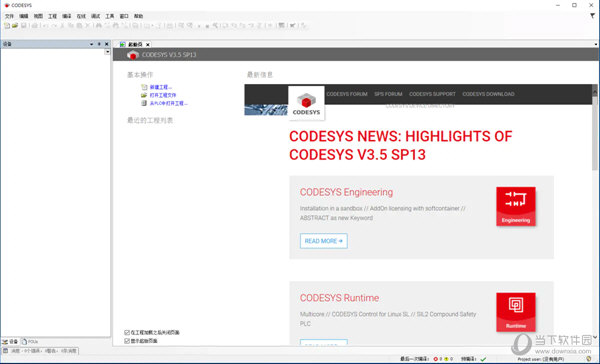
Task: Click the Open Project from PLC link
Action: (x=169, y=103)
